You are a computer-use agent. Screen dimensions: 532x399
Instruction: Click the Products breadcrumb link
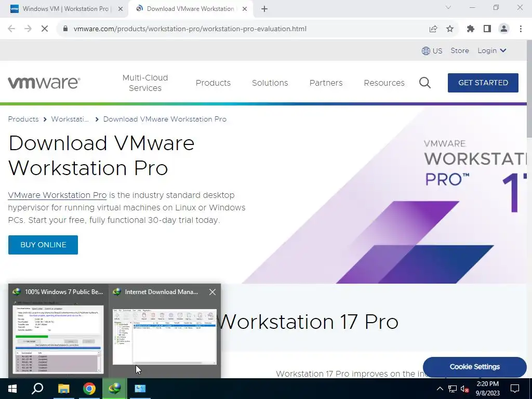click(x=23, y=119)
